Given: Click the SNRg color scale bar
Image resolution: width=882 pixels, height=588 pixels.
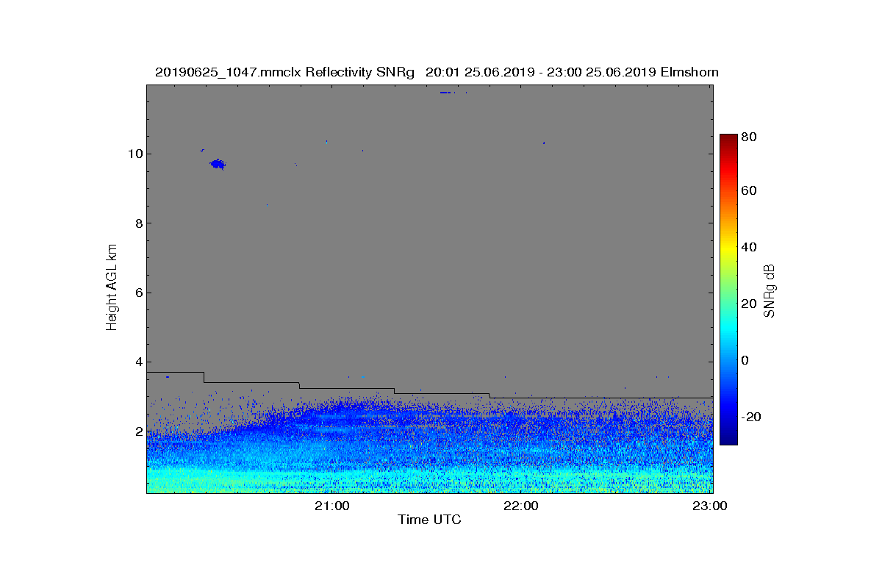Looking at the screenshot, I should pyautogui.click(x=728, y=290).
